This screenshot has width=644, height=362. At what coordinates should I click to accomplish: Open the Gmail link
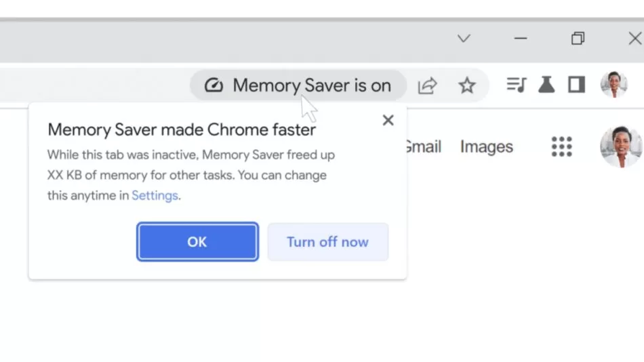(x=423, y=146)
